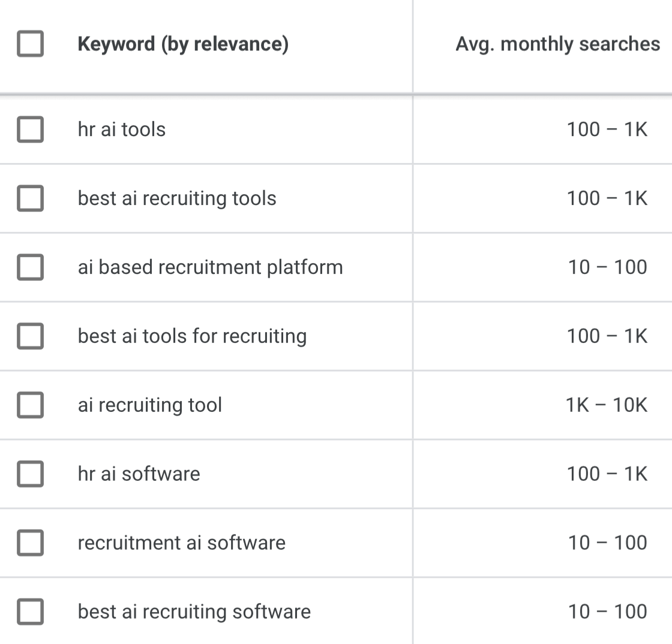Select the best ai recruiting software checkbox

pos(30,612)
